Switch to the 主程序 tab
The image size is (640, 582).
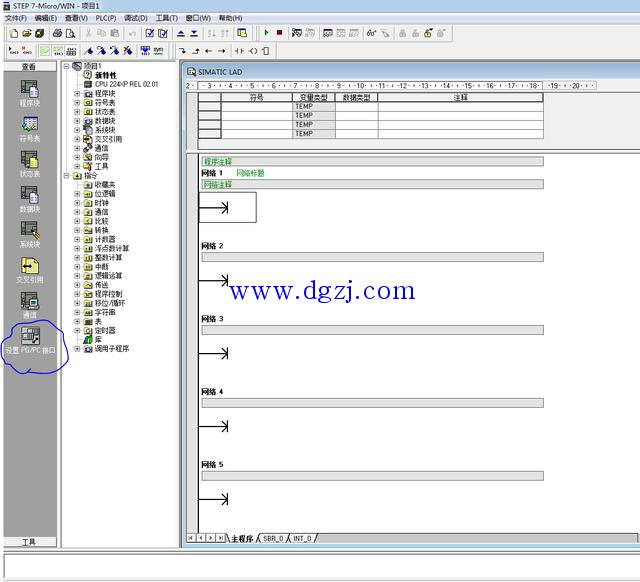coord(242,538)
